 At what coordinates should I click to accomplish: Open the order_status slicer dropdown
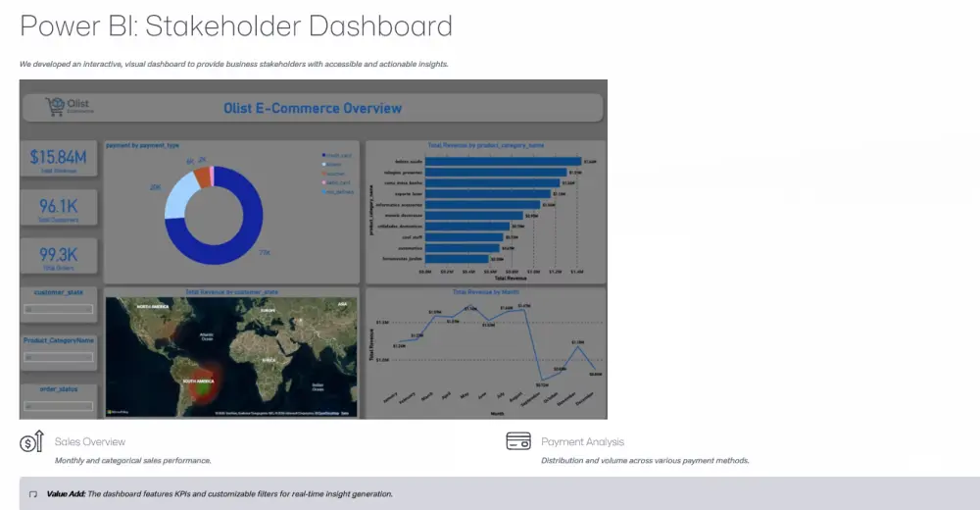58,406
